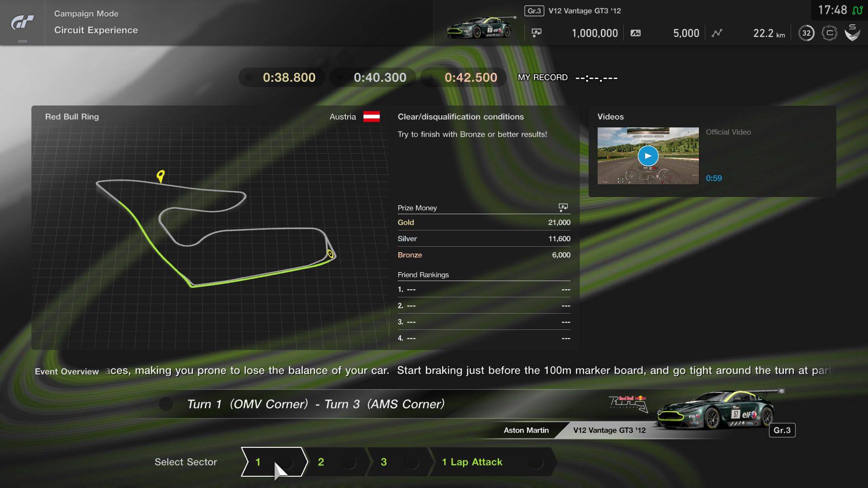Click the GT logo icon top left

pyautogui.click(x=22, y=22)
